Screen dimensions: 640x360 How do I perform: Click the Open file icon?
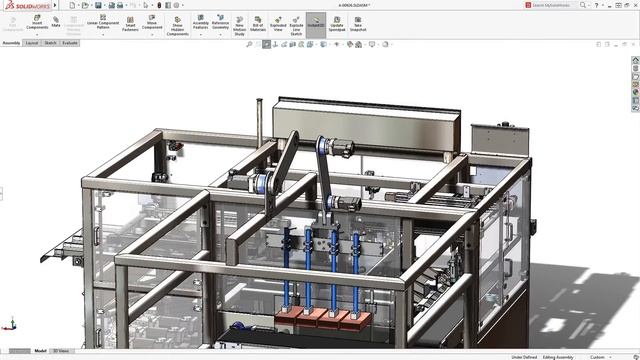click(x=85, y=5)
